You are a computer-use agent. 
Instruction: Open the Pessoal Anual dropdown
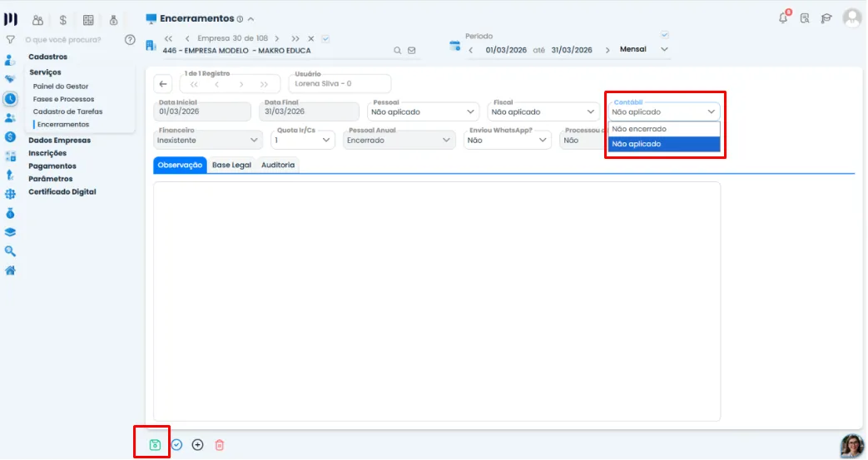[399, 140]
